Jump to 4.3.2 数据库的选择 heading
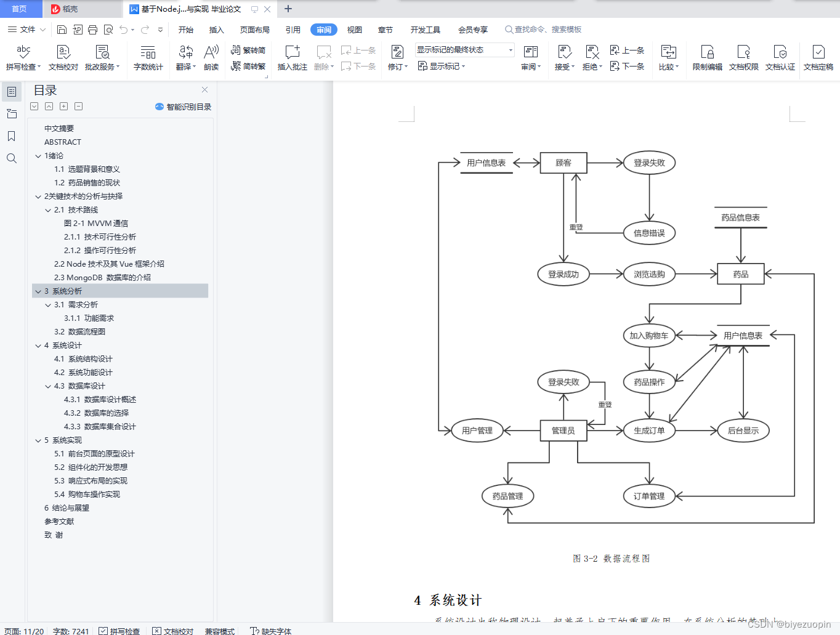The image size is (840, 635). point(96,413)
